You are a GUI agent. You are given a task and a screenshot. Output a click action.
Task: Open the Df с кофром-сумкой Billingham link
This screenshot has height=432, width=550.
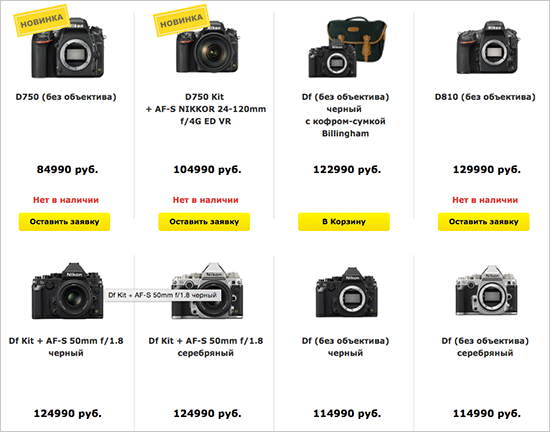coord(346,115)
